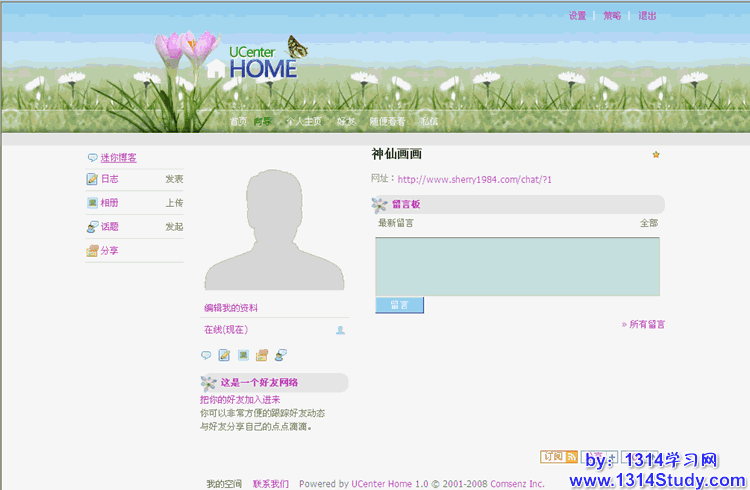The width and height of the screenshot is (750, 490).
Task: Click the 话题 (topic) icon in left sidebar
Action: 92,227
